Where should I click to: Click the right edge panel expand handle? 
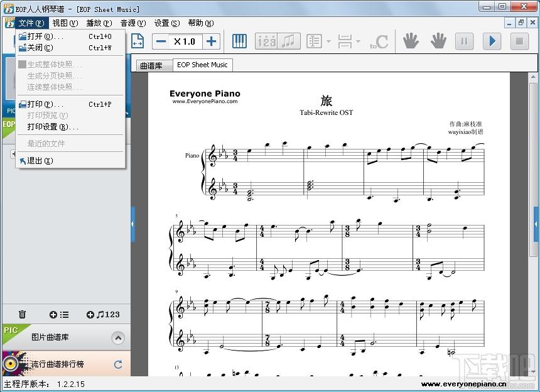click(x=537, y=224)
